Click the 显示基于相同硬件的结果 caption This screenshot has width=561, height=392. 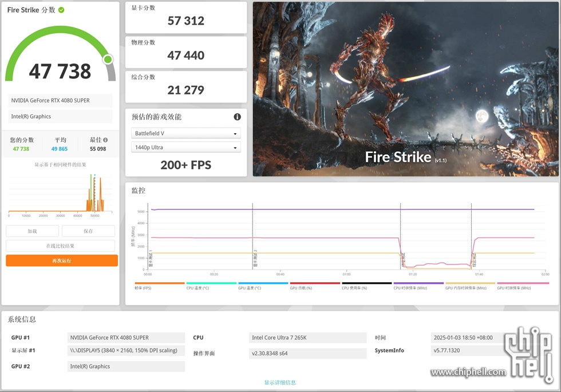pyautogui.click(x=60, y=165)
